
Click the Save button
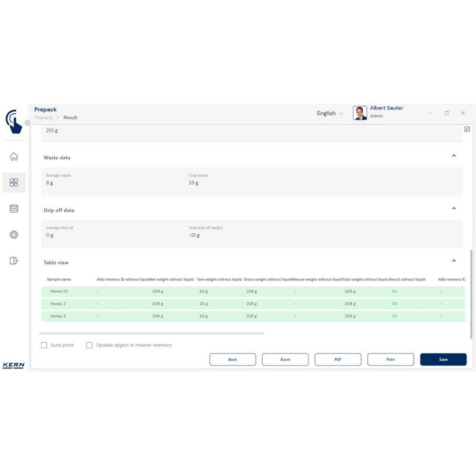(443, 359)
